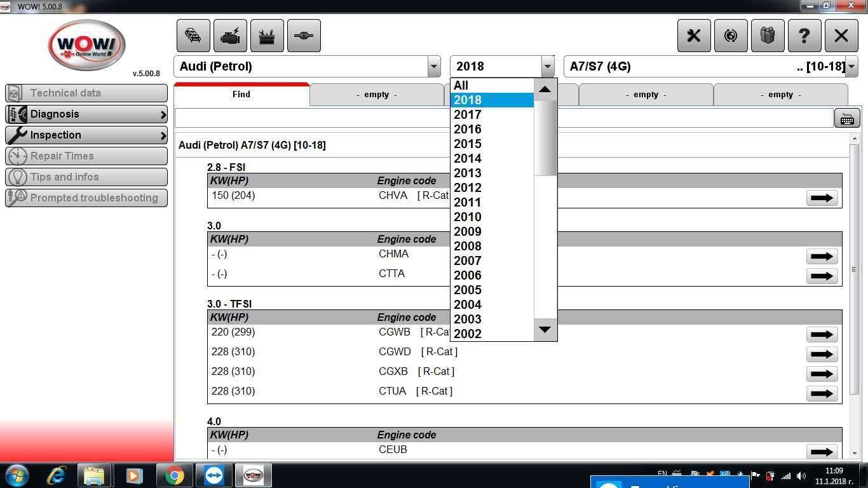The image size is (868, 488).
Task: Open the wrench settings icon
Action: click(x=694, y=36)
